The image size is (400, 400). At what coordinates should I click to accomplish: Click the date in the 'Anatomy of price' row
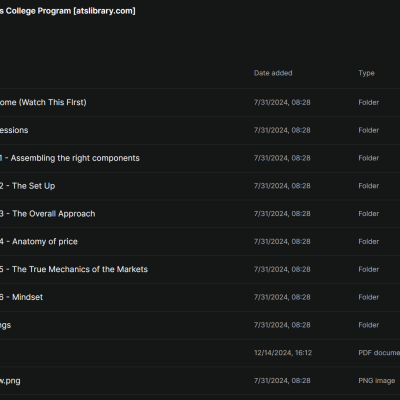(282, 242)
